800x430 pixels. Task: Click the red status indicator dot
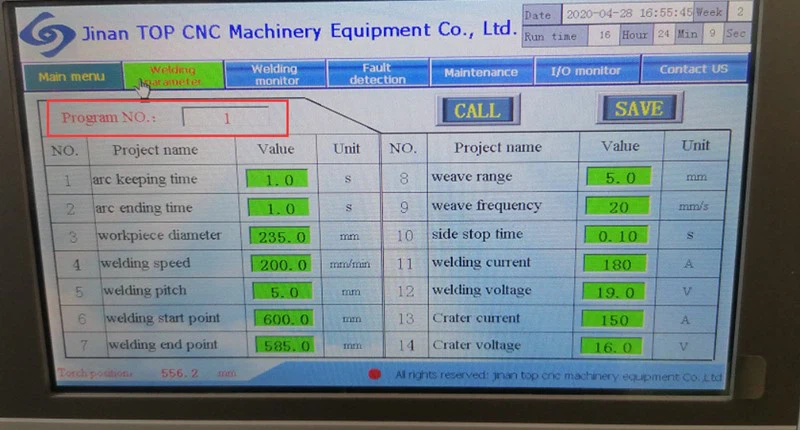[x=374, y=374]
